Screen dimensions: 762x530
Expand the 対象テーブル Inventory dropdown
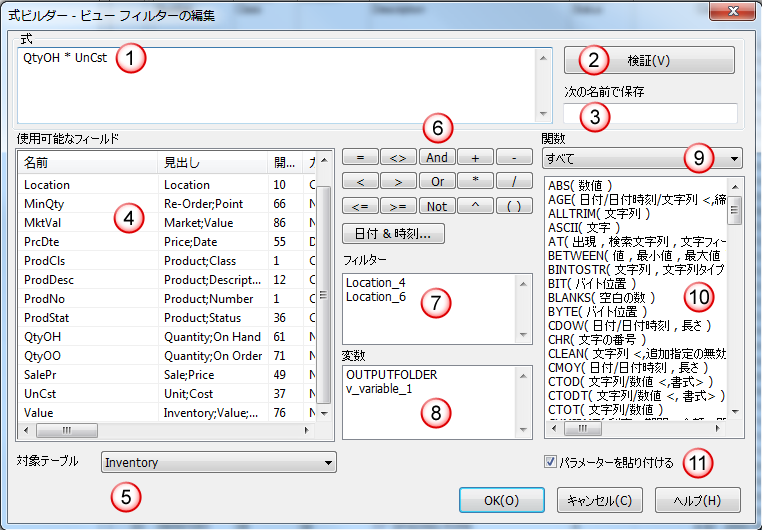pyautogui.click(x=327, y=463)
